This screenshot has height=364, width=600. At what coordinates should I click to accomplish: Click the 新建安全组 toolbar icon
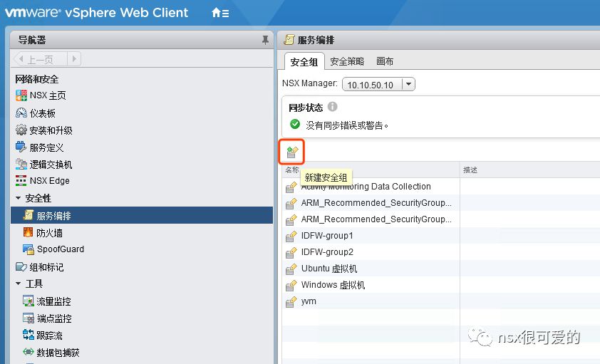292,152
